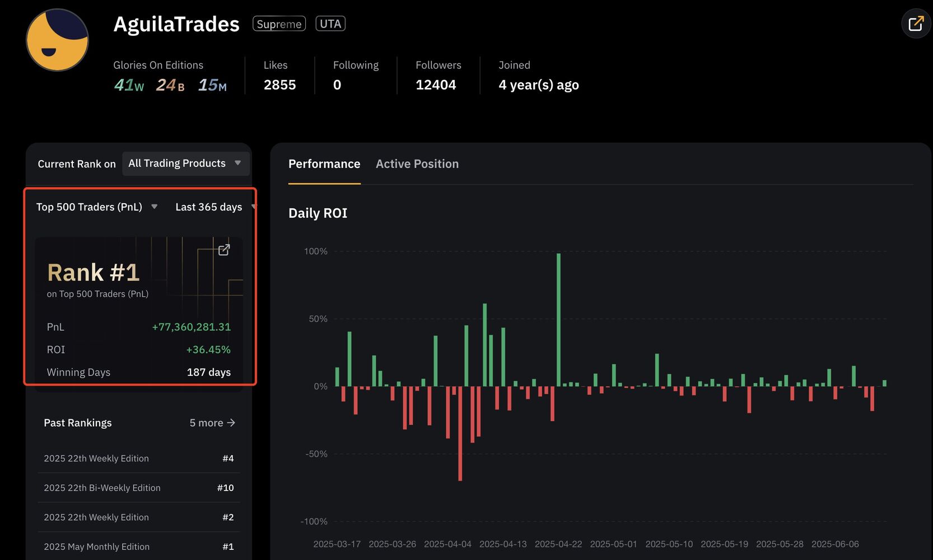
Task: Select the 24 B bi-weekly glories icon
Action: pos(170,85)
